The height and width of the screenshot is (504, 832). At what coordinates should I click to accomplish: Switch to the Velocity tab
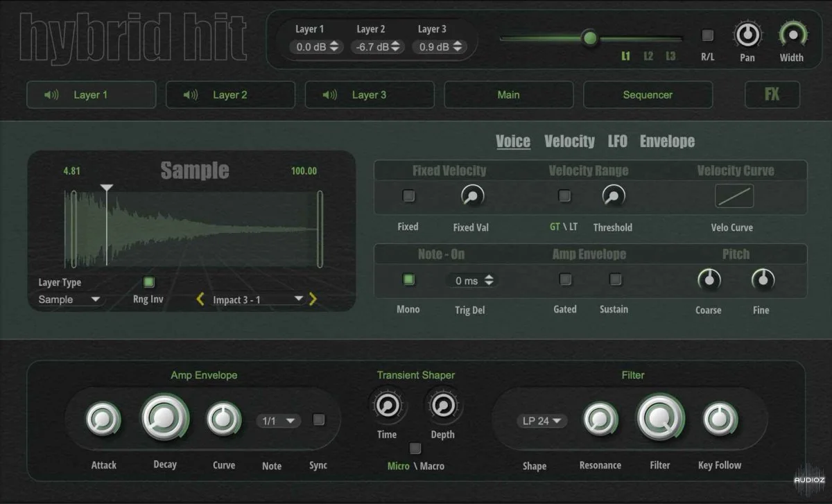click(x=569, y=141)
